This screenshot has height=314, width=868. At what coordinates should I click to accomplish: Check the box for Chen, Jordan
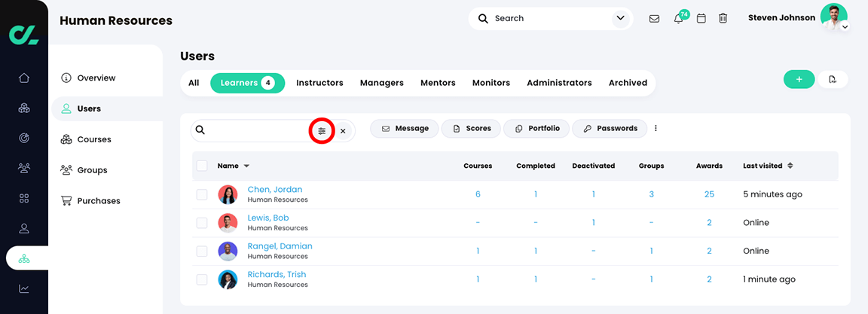202,194
